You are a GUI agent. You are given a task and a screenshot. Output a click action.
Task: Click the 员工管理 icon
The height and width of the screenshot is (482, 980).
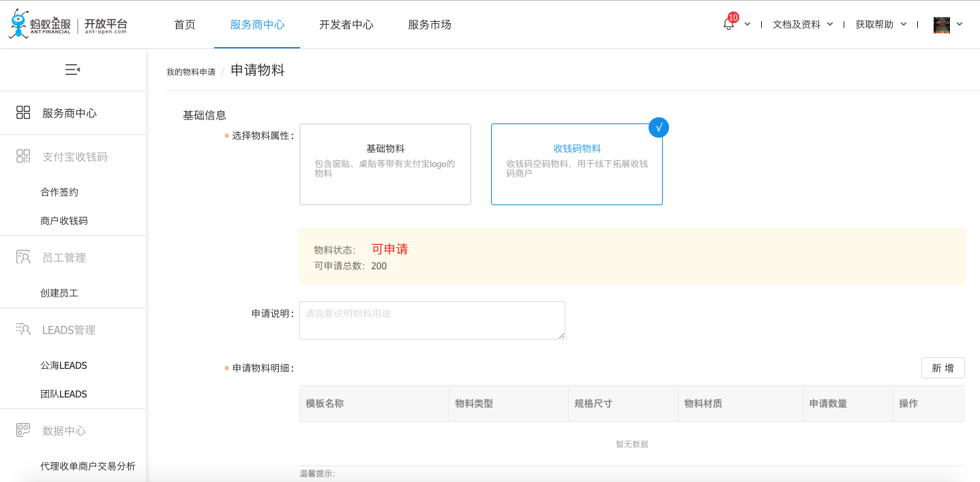pos(23,258)
